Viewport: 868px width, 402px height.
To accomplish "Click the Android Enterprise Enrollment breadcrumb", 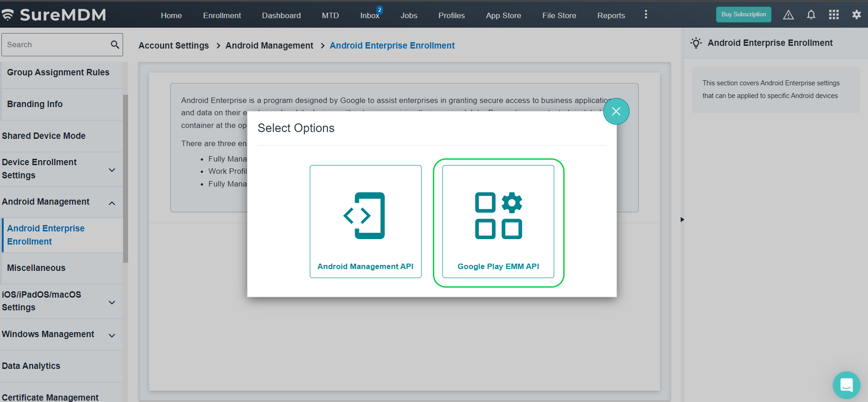I will click(392, 45).
